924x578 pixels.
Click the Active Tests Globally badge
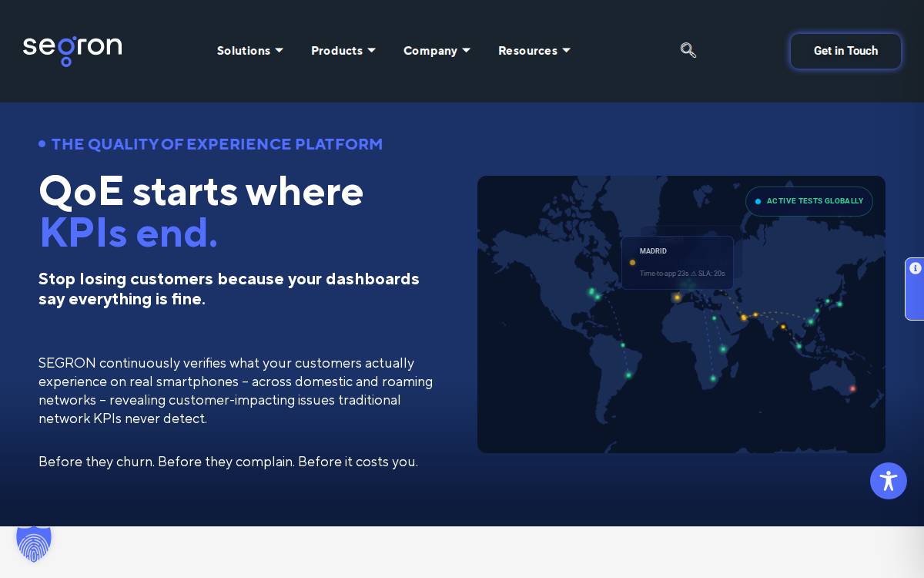coord(809,201)
